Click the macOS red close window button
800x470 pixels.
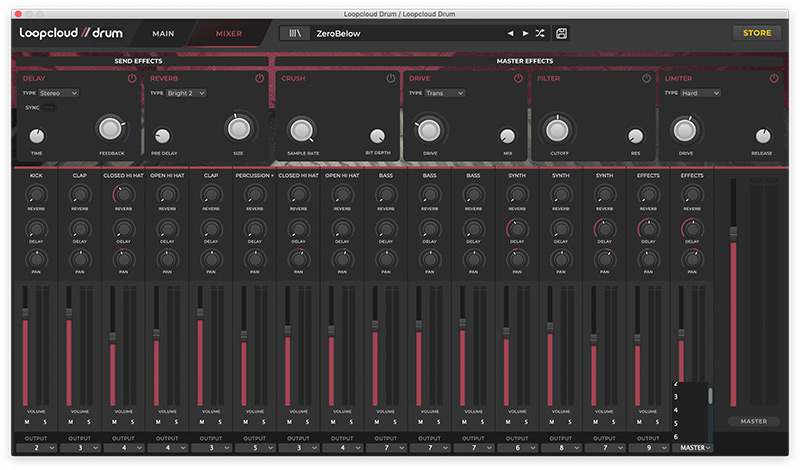tap(18, 14)
